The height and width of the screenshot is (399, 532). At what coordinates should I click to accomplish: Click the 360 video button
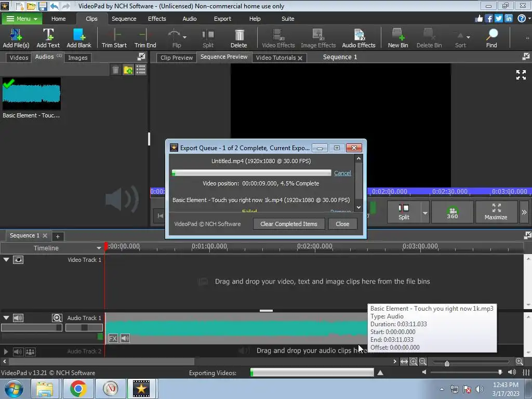[x=453, y=212]
